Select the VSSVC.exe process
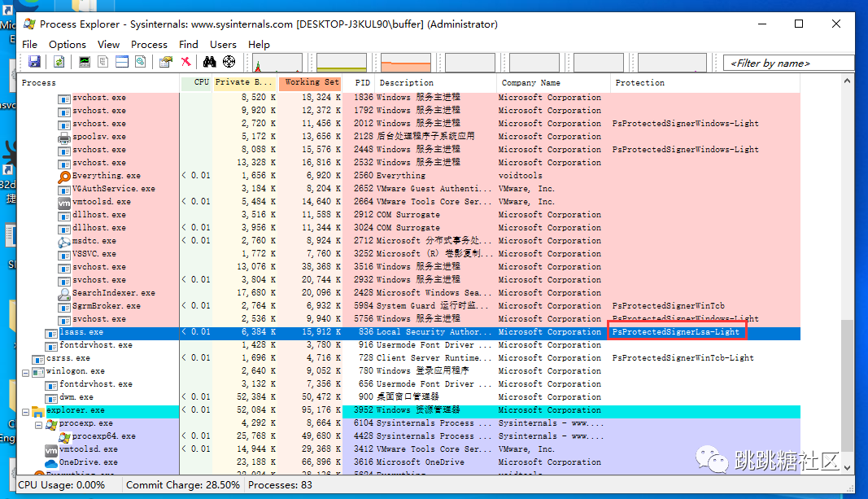 coord(94,254)
